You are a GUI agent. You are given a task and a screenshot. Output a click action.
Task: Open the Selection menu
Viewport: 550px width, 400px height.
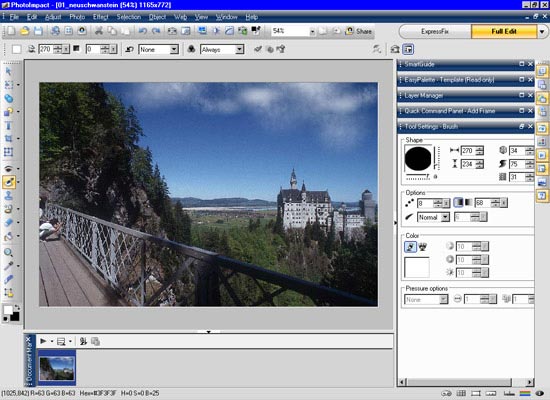click(x=129, y=17)
